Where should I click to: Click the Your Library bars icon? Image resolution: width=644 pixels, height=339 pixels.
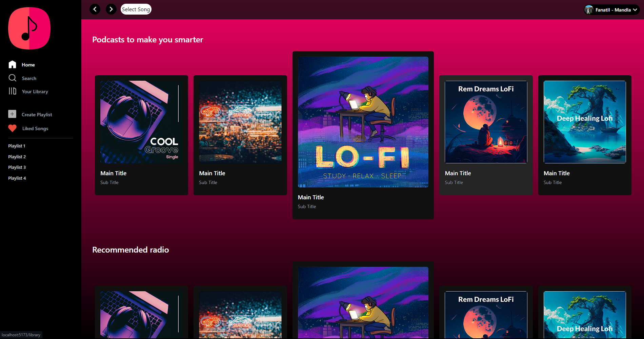tap(13, 91)
